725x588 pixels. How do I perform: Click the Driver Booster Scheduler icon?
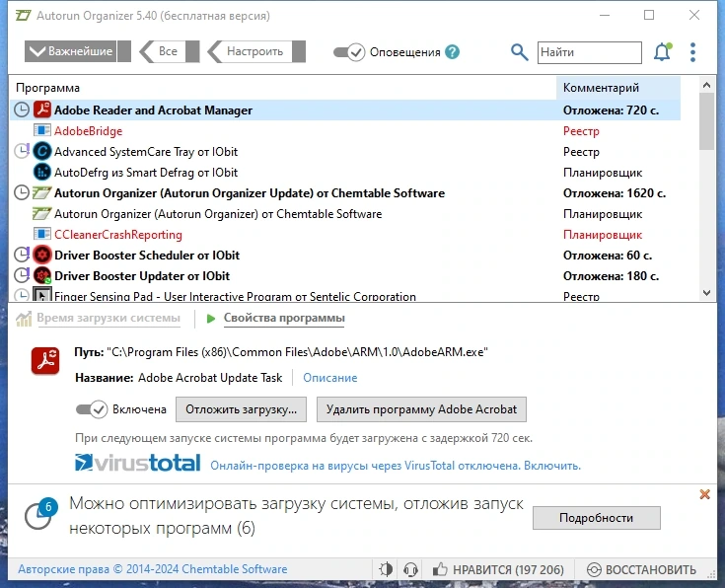[x=42, y=255]
